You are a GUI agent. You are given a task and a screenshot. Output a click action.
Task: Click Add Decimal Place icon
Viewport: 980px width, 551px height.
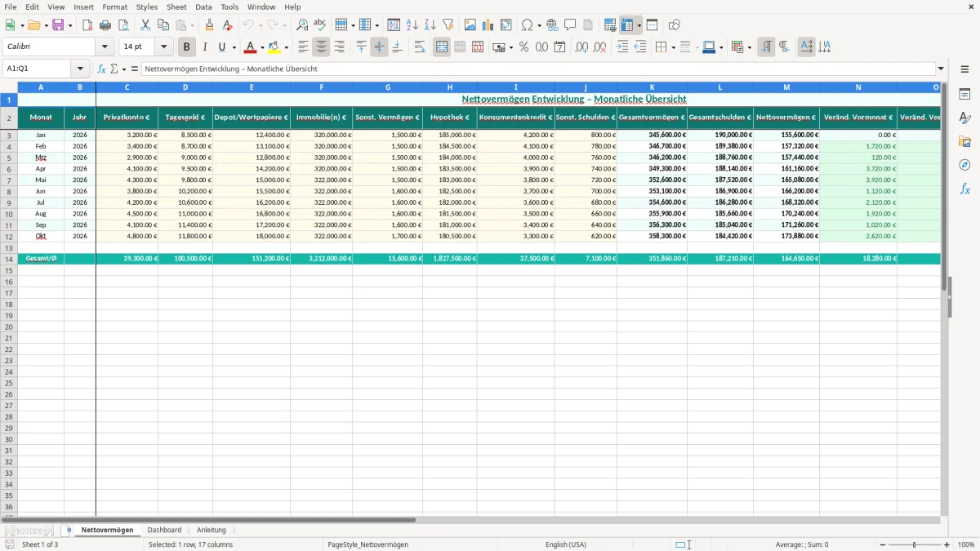point(581,47)
